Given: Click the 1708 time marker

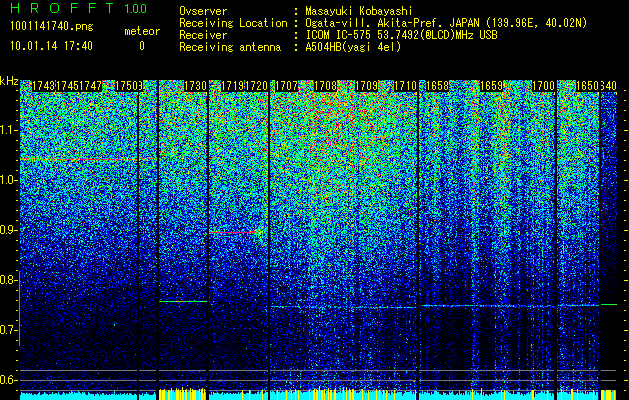Looking at the screenshot, I should click(325, 86).
